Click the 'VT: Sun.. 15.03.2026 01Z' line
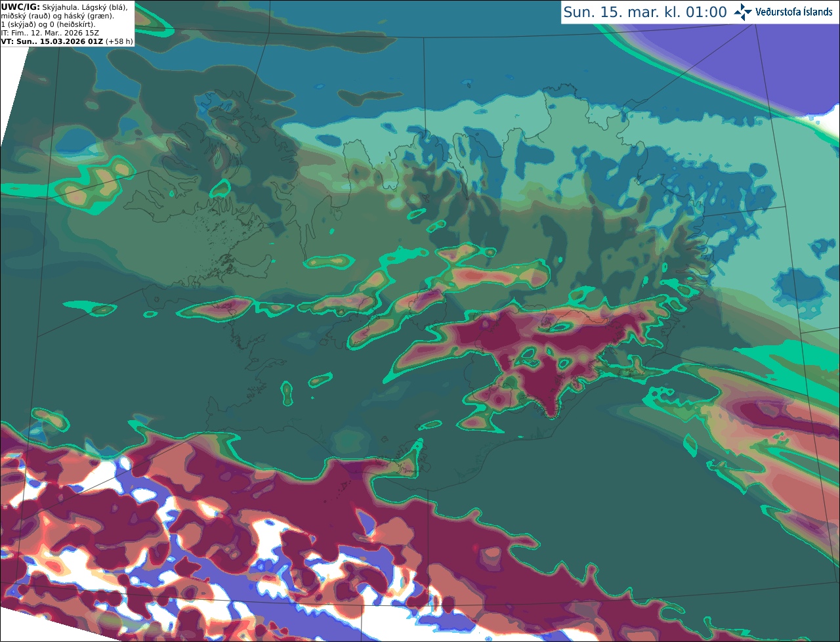Screen dimensions: 840x642 67,41
